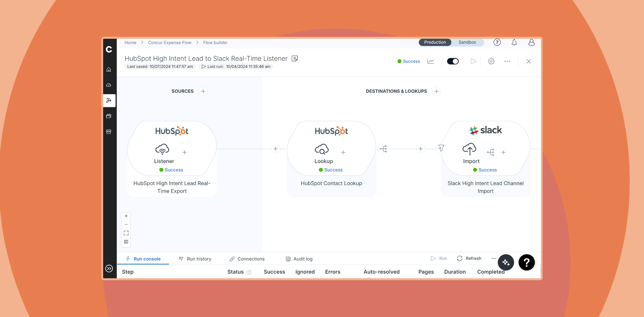644x317 pixels.
Task: Switch to the Connections tab
Action: coord(247,259)
